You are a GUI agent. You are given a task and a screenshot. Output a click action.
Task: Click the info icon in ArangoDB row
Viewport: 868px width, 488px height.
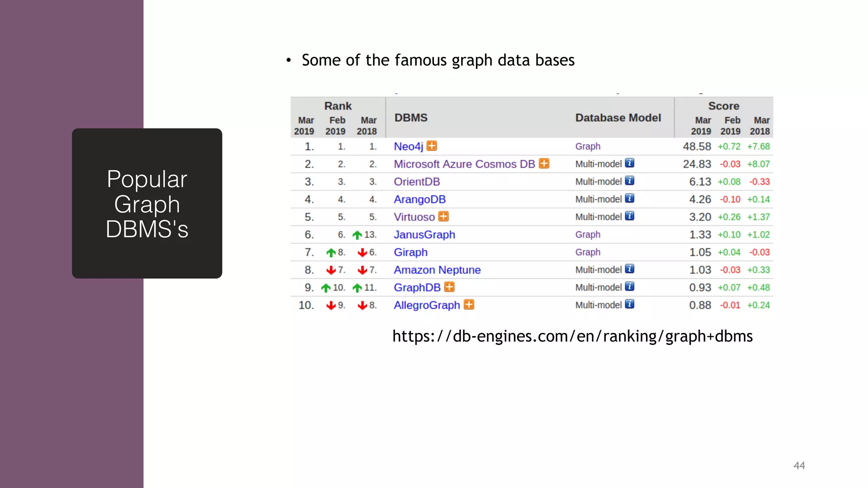tap(629, 199)
